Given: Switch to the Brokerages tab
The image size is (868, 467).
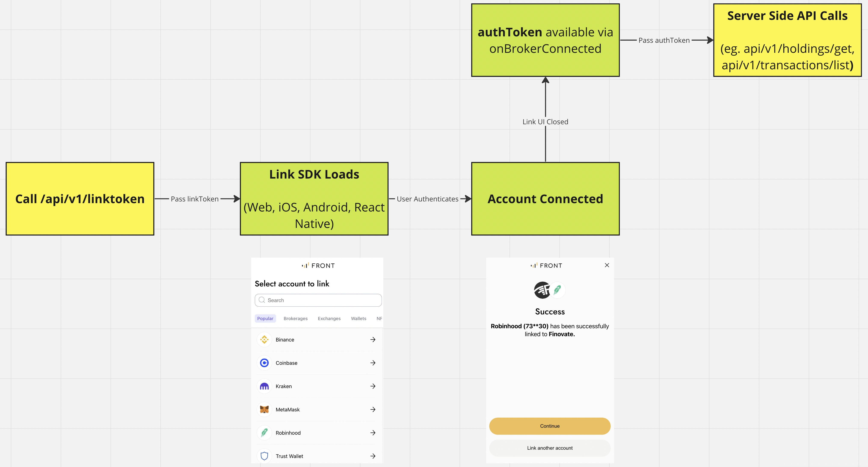Looking at the screenshot, I should click(x=296, y=318).
